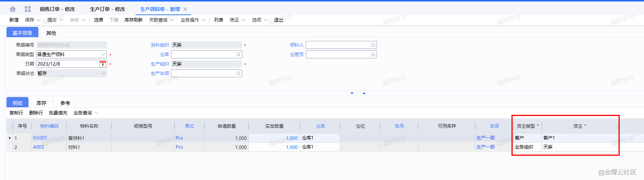Image resolution: width=644 pixels, height=180 pixels.
Task: Click the search icon in 领料人 field
Action: (373, 45)
